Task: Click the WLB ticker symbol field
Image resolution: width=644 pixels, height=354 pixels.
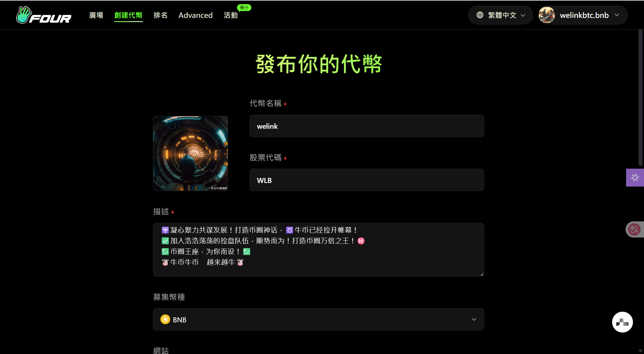Action: (x=367, y=180)
